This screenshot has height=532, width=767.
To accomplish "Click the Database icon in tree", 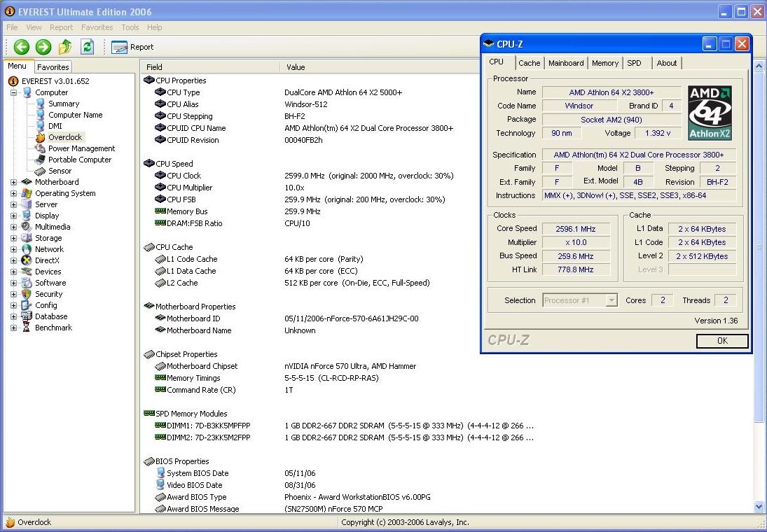I will click(x=27, y=317).
